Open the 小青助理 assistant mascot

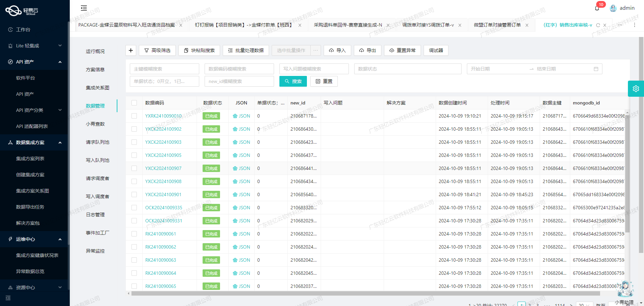pyautogui.click(x=625, y=288)
